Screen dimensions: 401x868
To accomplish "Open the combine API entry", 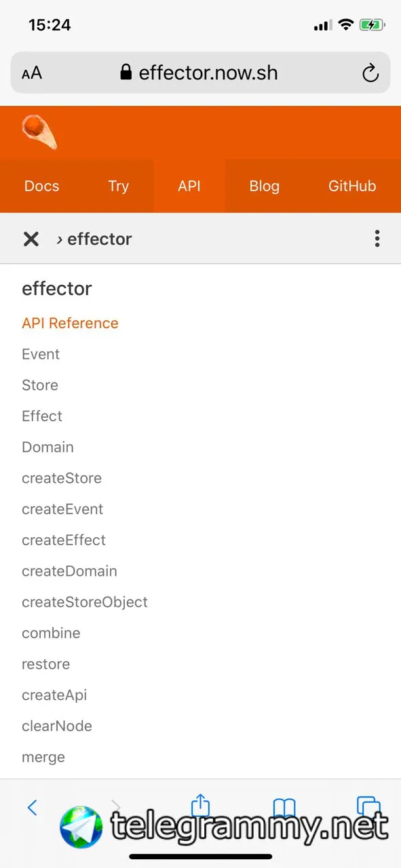I will [x=51, y=633].
